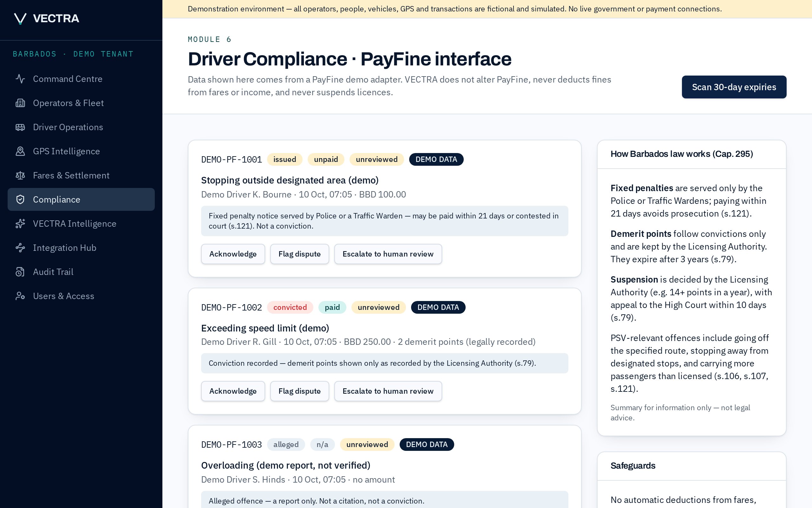This screenshot has width=812, height=508.
Task: Acknowledge fine DEMO-PF-1001
Action: pyautogui.click(x=233, y=254)
